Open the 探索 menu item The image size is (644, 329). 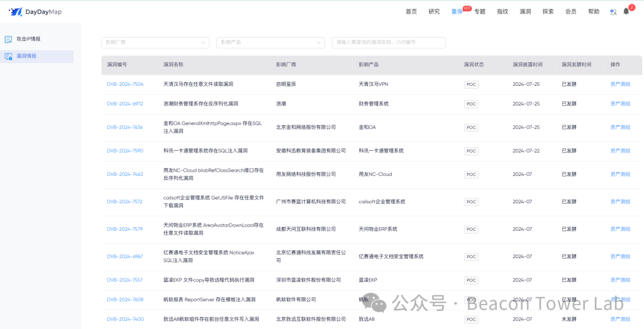point(548,11)
